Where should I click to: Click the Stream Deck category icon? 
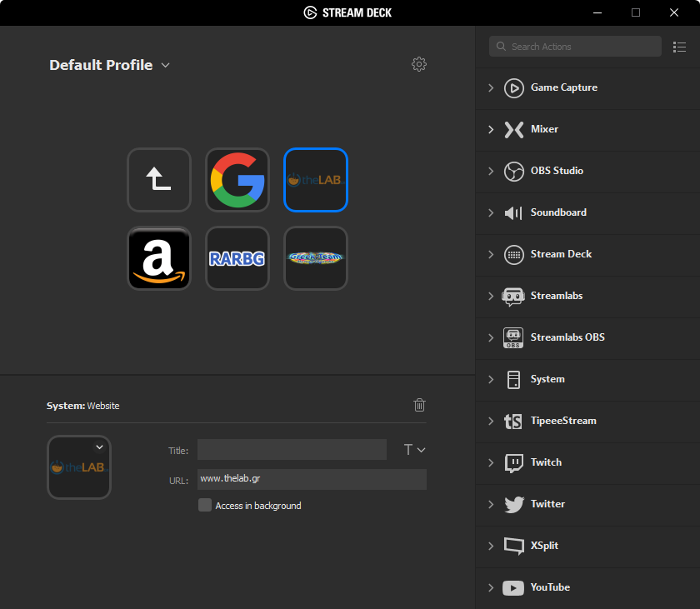click(x=514, y=255)
